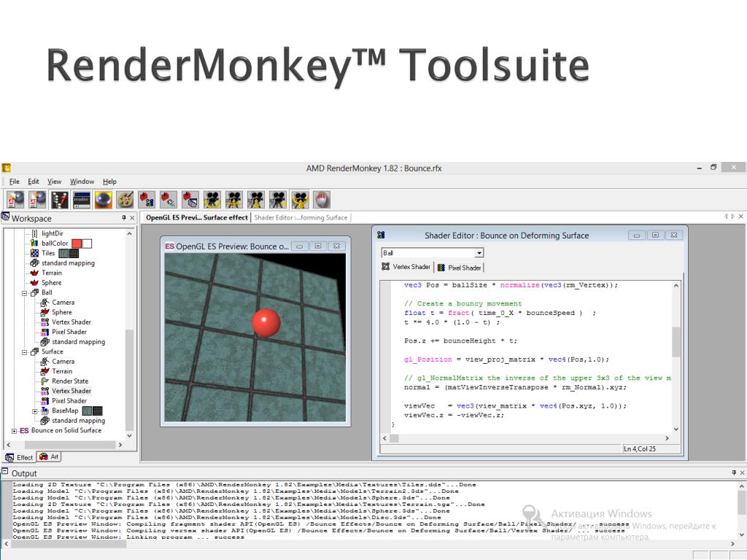
Task: Click the Output panel header icon
Action: pyautogui.click(x=5, y=472)
